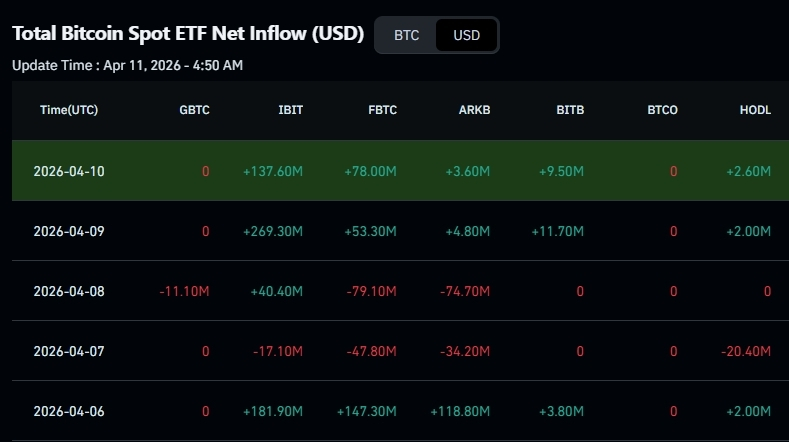Click the FBTC column header

point(382,110)
